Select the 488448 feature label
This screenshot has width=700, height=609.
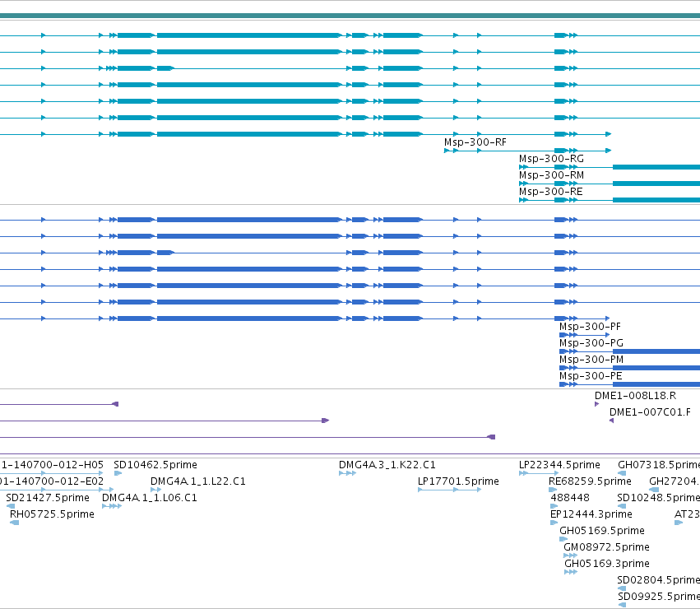(x=570, y=498)
